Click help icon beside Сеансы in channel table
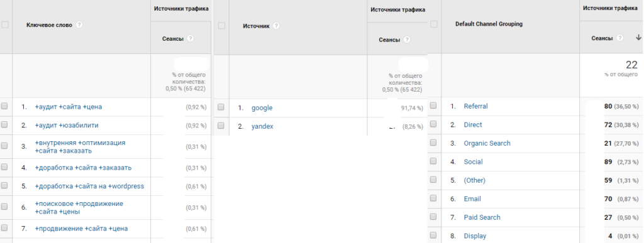The image size is (644, 243). pos(619,38)
